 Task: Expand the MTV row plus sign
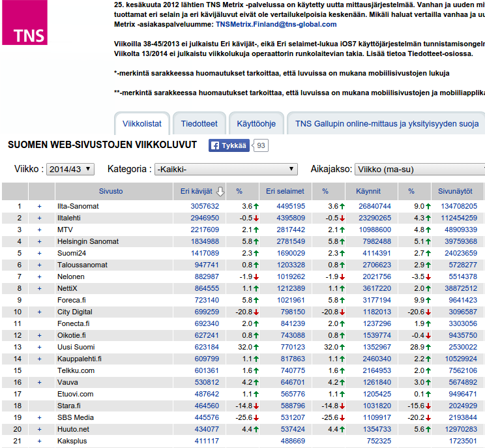pyautogui.click(x=39, y=230)
